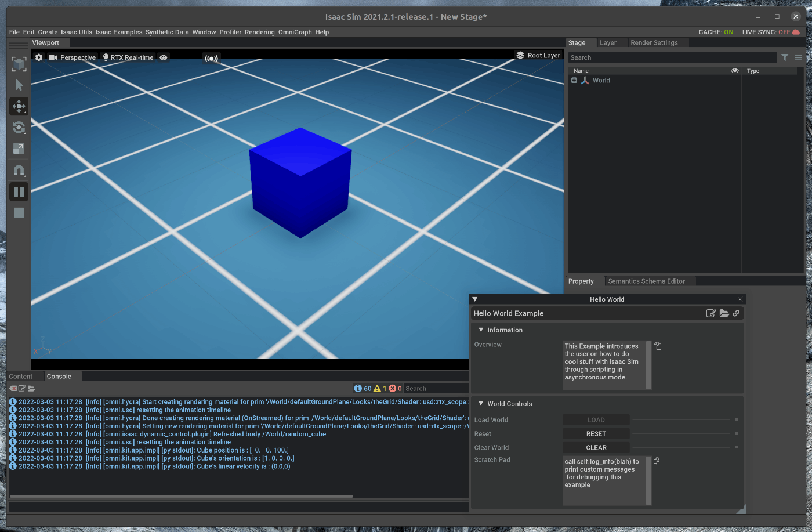The width and height of the screenshot is (812, 532).
Task: Switch to the Semantics Schema Editor tab
Action: point(647,281)
